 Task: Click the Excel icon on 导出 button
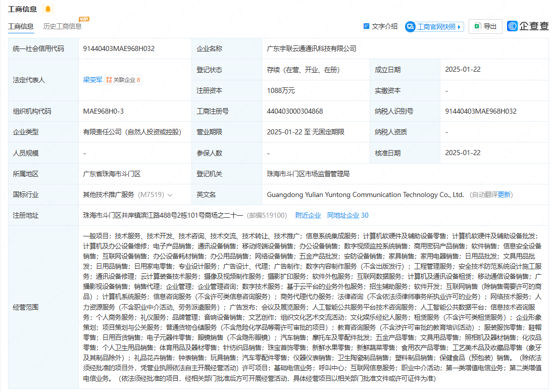pos(477,26)
